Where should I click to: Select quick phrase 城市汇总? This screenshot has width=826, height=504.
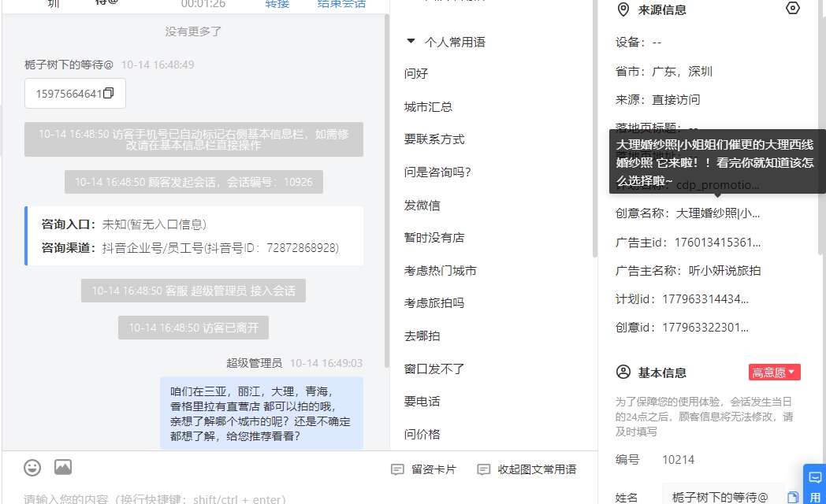pos(428,107)
